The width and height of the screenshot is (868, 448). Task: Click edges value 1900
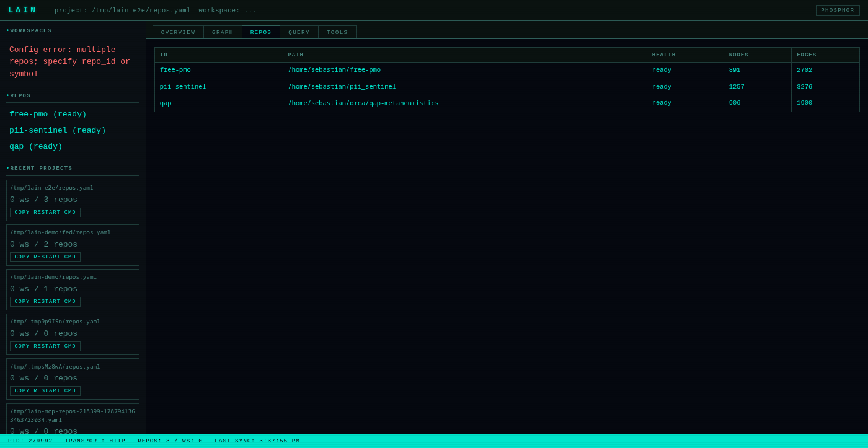coord(804,103)
